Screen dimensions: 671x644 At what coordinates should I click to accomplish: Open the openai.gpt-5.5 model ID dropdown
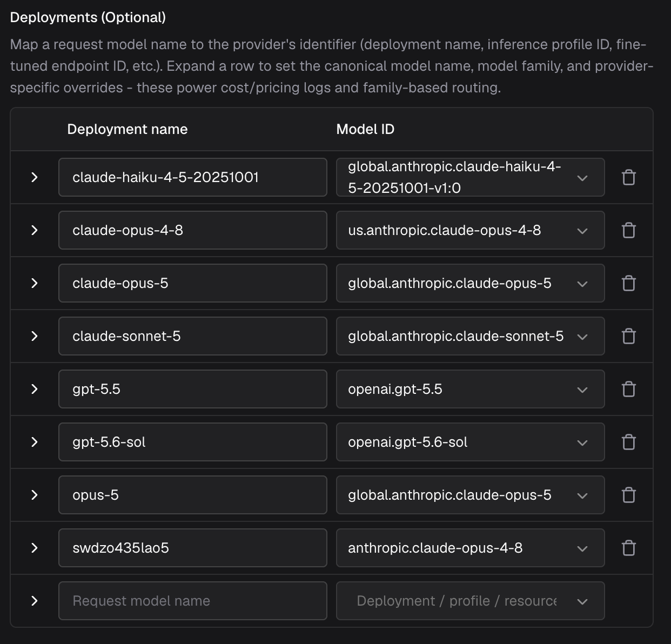tap(470, 389)
